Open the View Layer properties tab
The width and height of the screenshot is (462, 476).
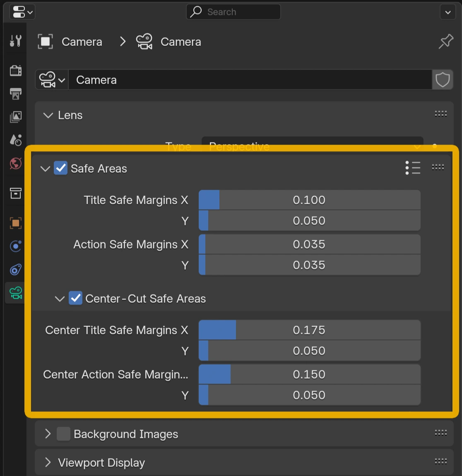[16, 117]
